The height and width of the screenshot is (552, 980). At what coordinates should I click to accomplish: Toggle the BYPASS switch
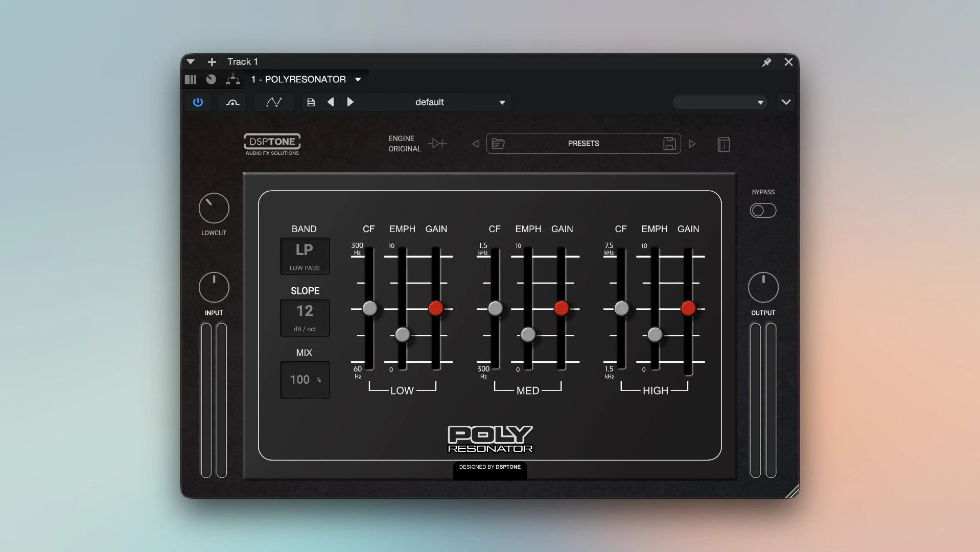coord(763,211)
